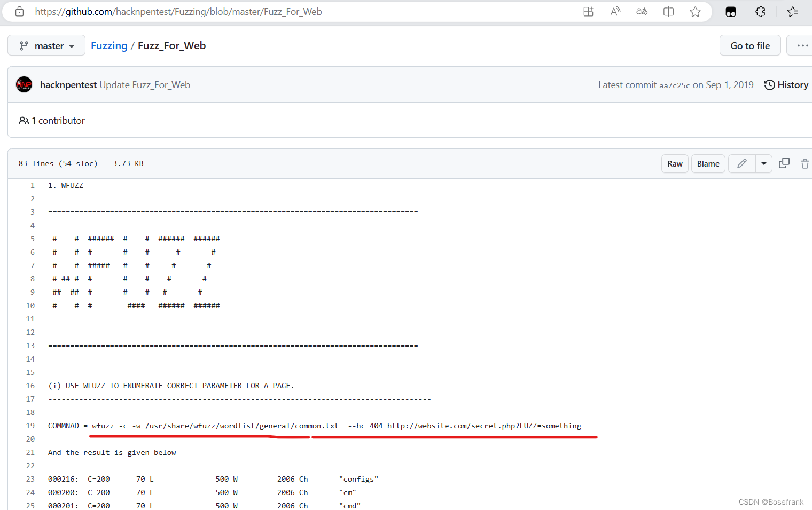Open the translate page icon
Image resolution: width=812 pixels, height=510 pixels.
tap(642, 12)
